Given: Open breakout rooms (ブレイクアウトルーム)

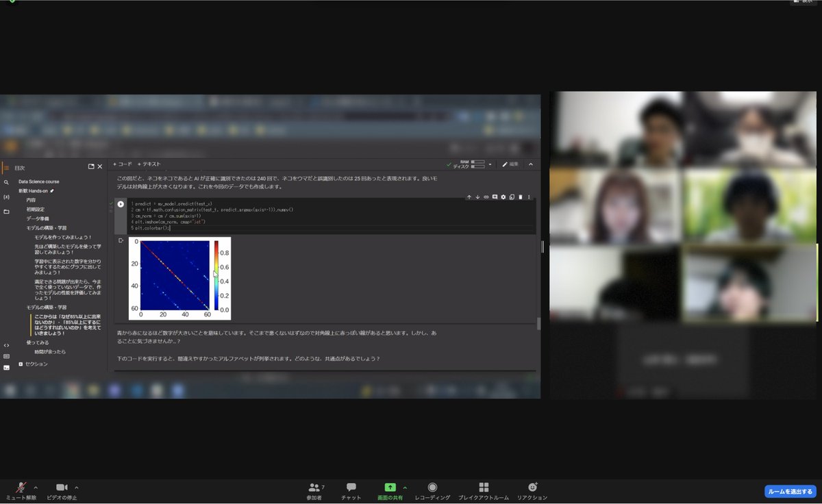Looking at the screenshot, I should (x=484, y=490).
